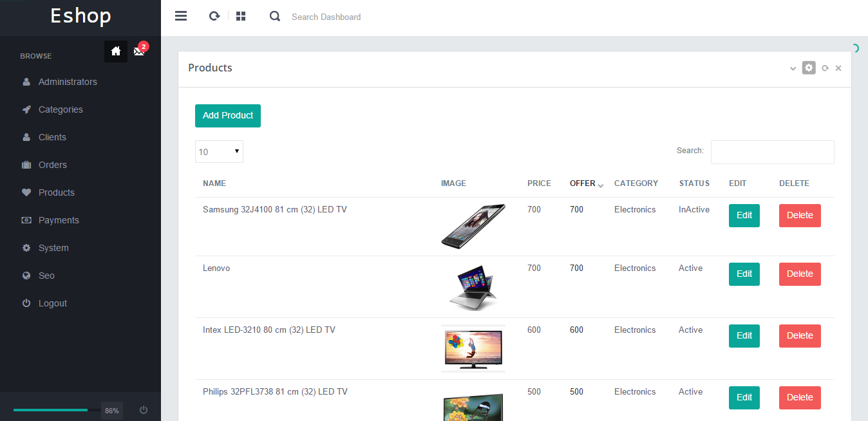Delete the Intex LED-3210 product
Viewport: 868px width, 421px height.
tap(800, 336)
